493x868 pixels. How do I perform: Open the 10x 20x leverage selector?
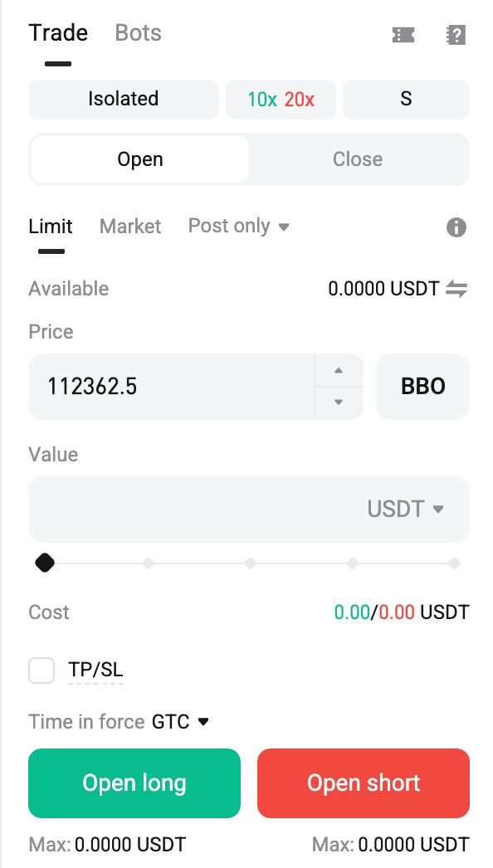[x=281, y=100]
